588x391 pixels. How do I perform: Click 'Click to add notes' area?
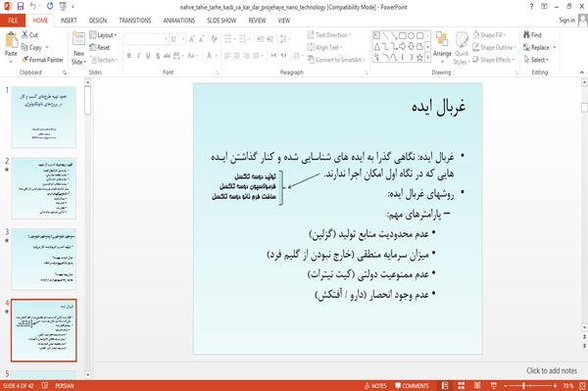pyautogui.click(x=551, y=370)
